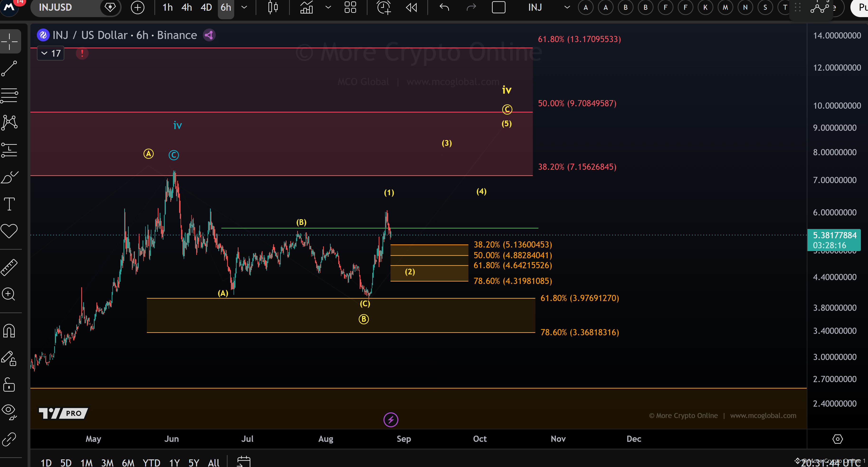Select the 6h timeframe
868x467 pixels.
(226, 7)
